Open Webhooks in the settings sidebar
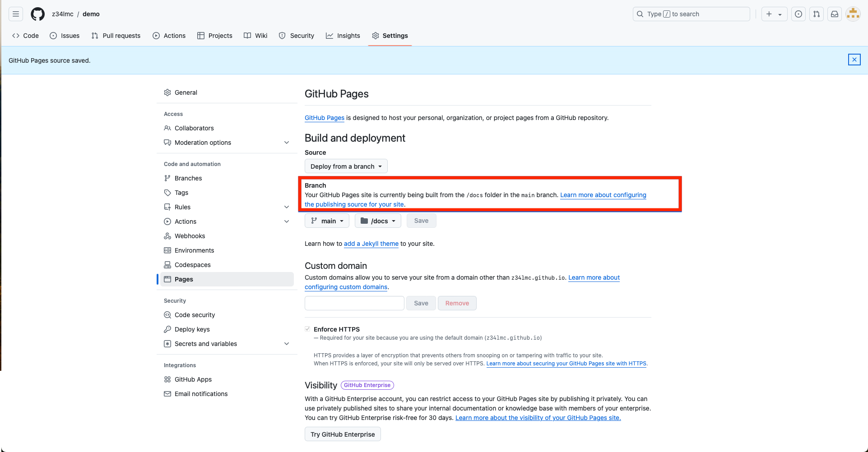 click(190, 236)
